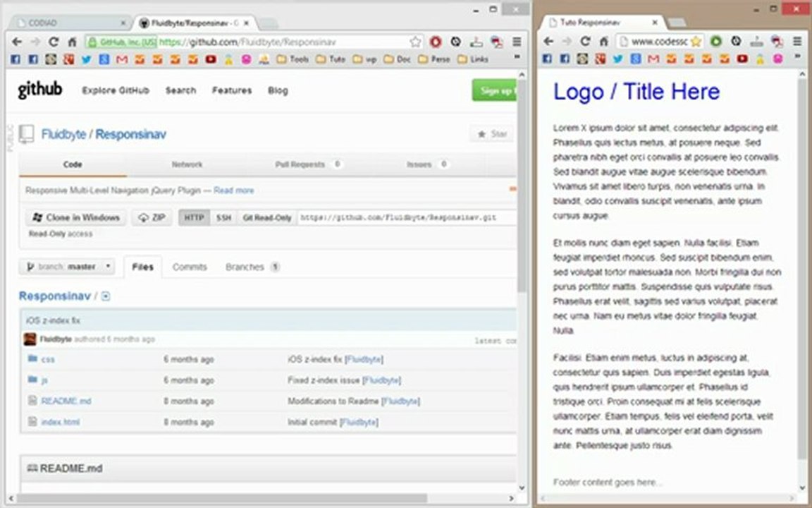Bookmark the GitHub page with the star icon

tap(415, 42)
